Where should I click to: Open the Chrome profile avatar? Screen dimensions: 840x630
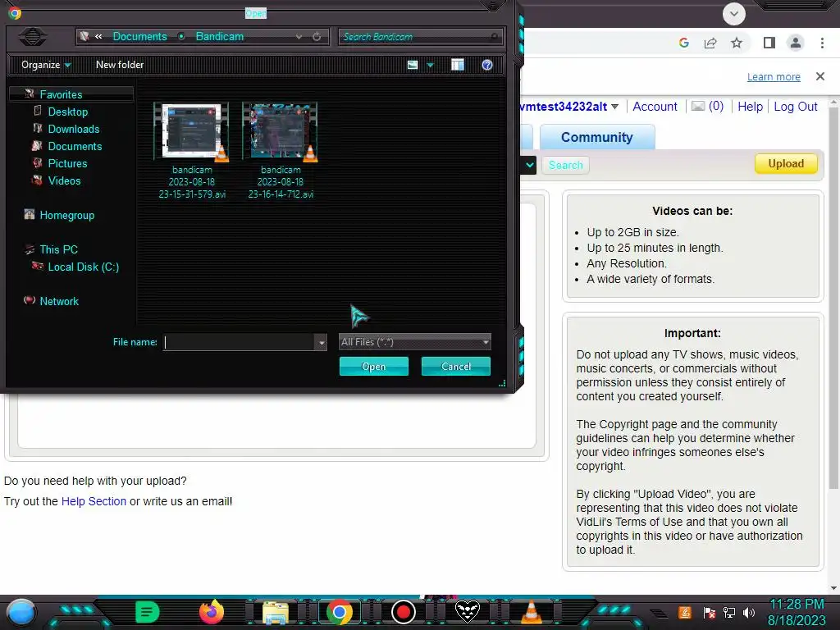(796, 43)
